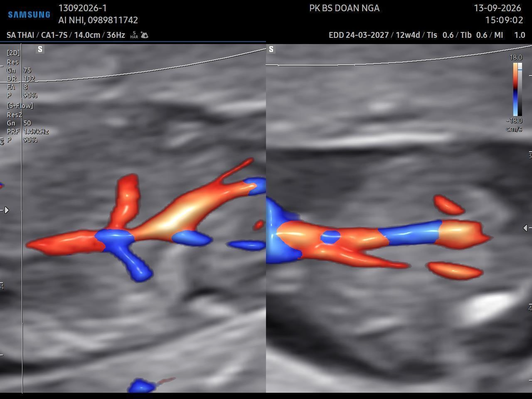Click the clinic name PK BS DOAN NGA

tap(344, 8)
